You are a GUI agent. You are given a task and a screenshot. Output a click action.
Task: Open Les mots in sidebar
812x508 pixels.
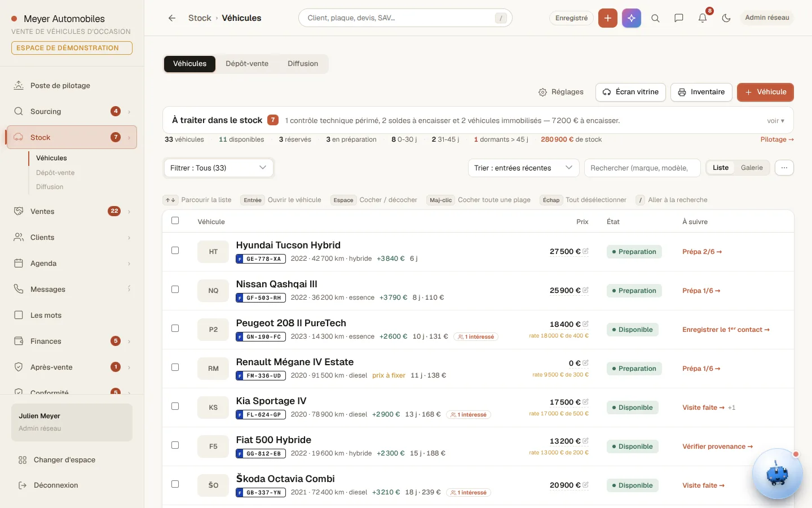click(x=72, y=316)
